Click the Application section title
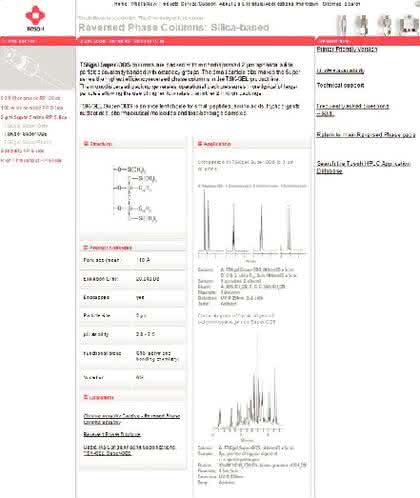Viewport: 420px width, 498px height. coord(217,144)
